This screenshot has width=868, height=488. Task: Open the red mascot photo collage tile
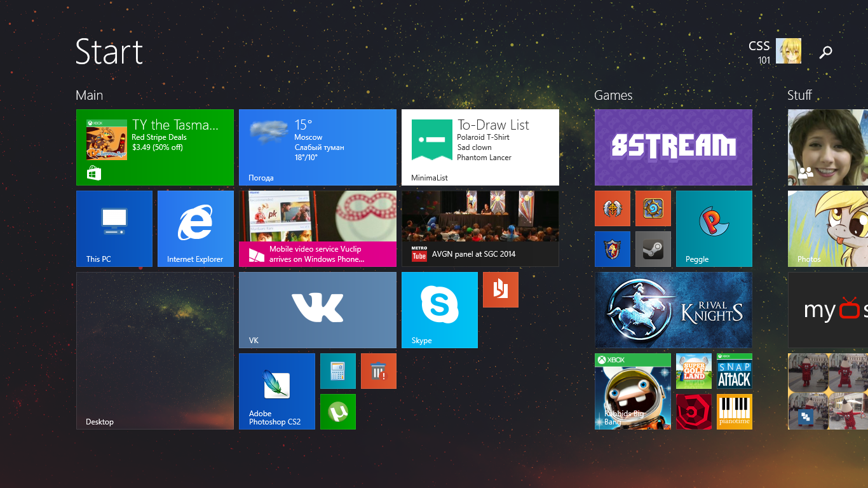point(828,391)
